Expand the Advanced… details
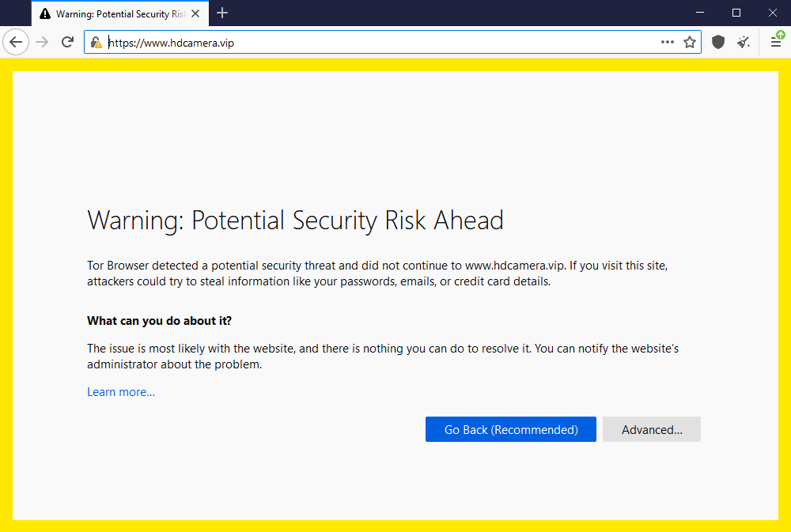The height and width of the screenshot is (532, 791). point(651,429)
